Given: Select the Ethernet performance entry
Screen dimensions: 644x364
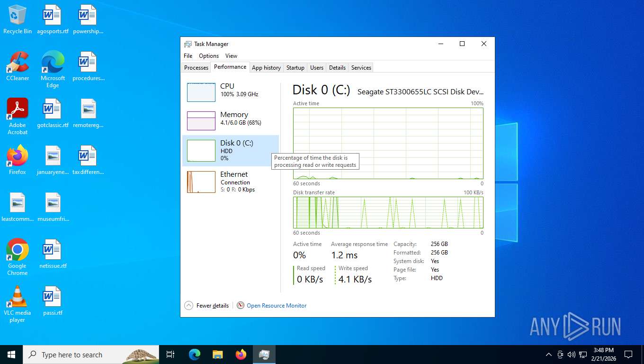Looking at the screenshot, I should [x=231, y=182].
